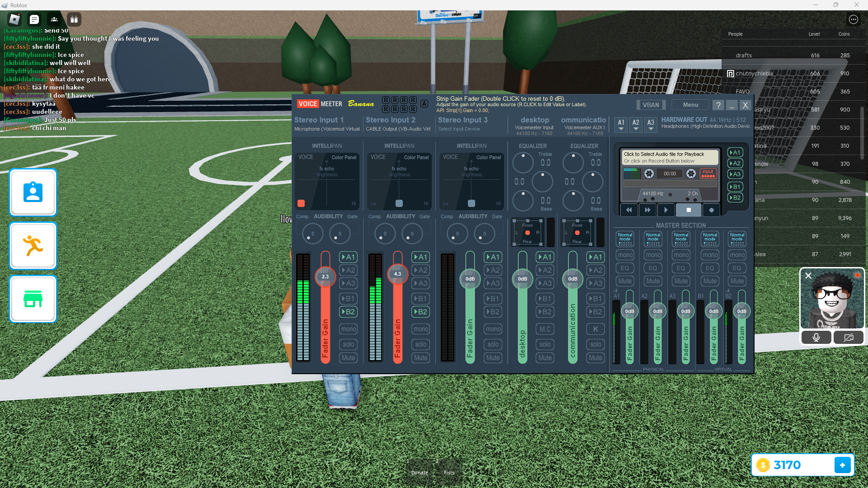Click the Coins leaderboard column header
The width and height of the screenshot is (868, 488).
pyautogui.click(x=844, y=34)
